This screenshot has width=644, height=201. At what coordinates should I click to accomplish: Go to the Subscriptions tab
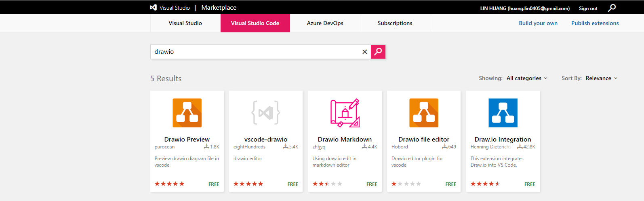(395, 23)
